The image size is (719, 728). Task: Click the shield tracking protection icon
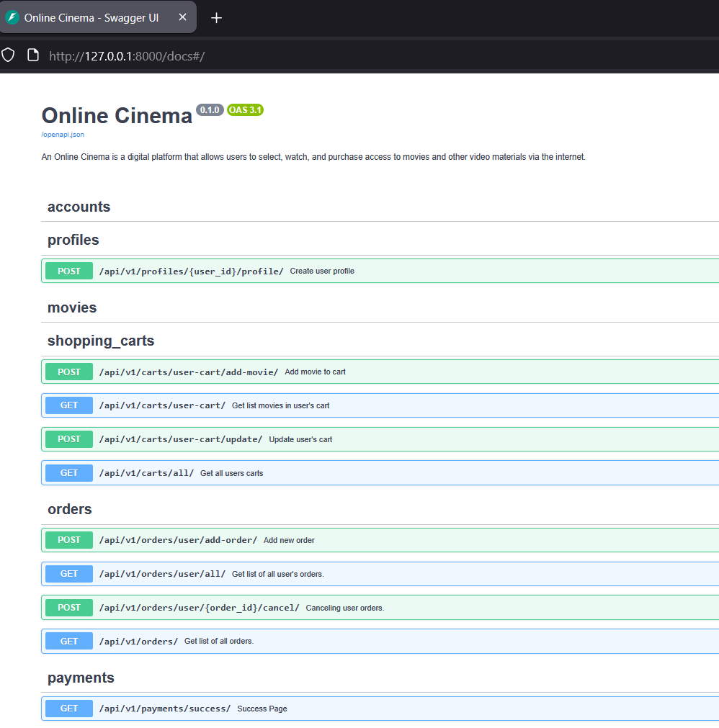[9, 55]
